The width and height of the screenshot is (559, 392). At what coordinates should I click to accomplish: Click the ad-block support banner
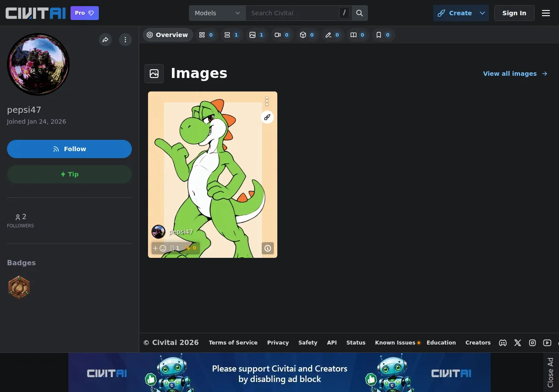point(279,372)
